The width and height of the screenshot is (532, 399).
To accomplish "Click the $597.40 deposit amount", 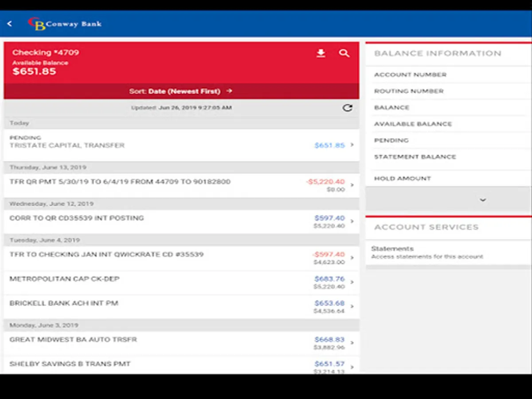I will pos(329,218).
